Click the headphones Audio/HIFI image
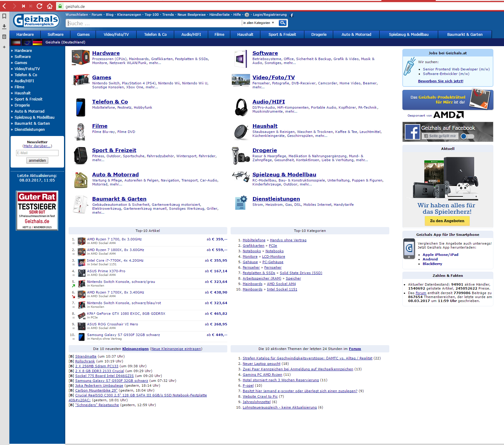 click(241, 107)
